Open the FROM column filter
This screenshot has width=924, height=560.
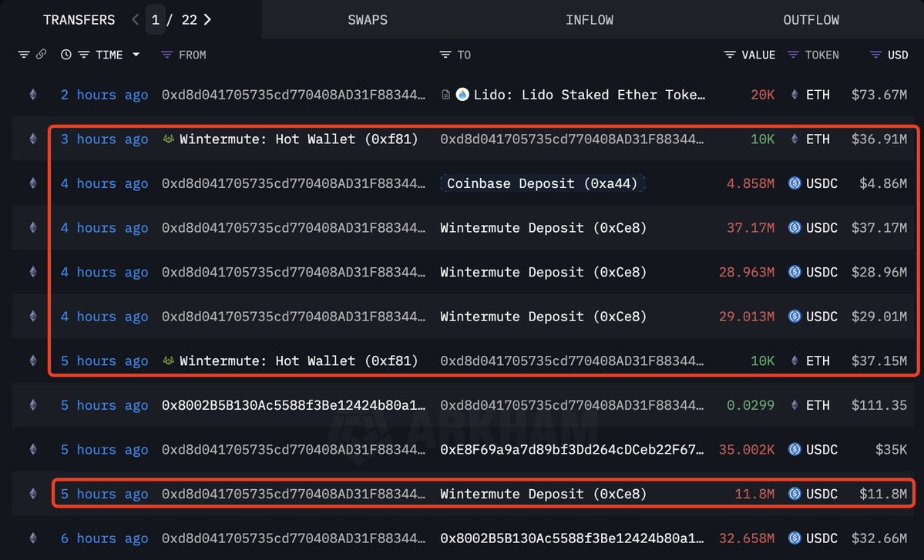(x=166, y=55)
